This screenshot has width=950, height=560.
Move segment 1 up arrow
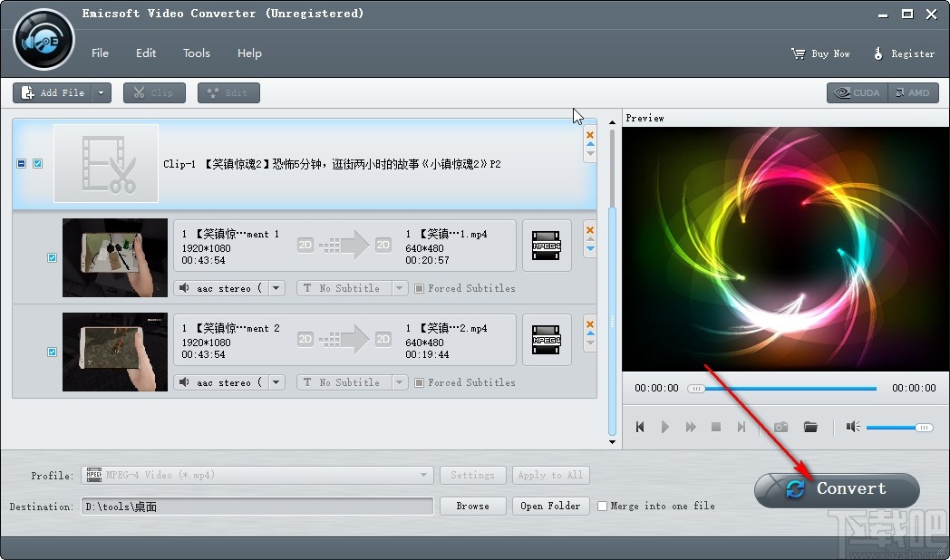point(590,239)
